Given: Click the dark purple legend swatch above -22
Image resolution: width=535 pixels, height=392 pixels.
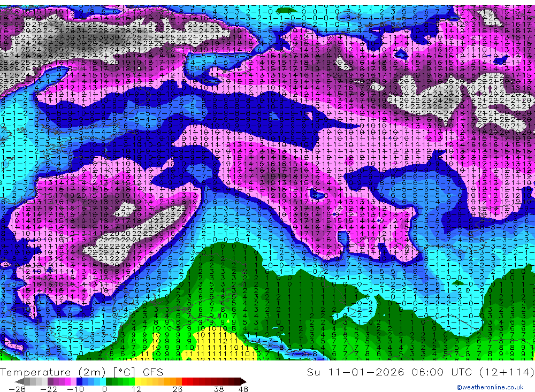Looking at the screenshot, I should (50, 381).
